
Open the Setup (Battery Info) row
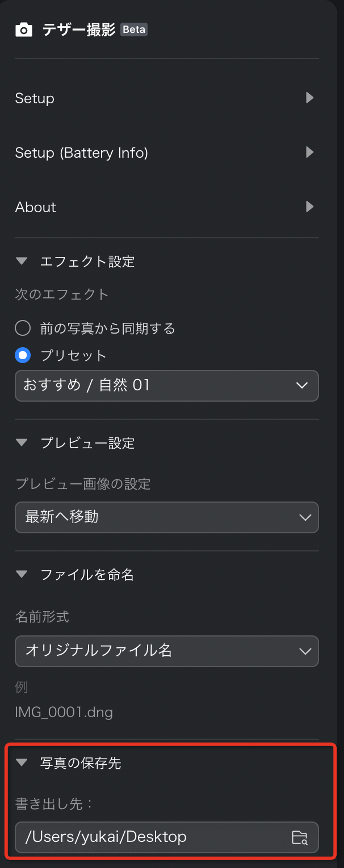(167, 152)
